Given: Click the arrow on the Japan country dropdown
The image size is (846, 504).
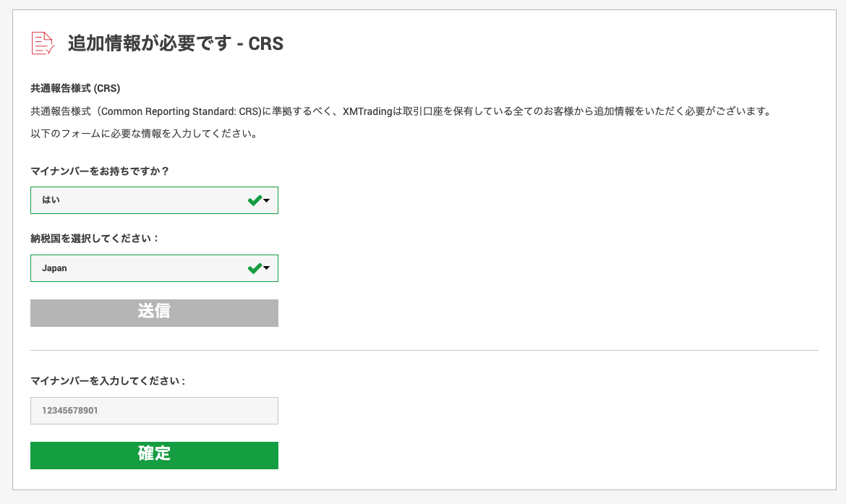Looking at the screenshot, I should 267,268.
